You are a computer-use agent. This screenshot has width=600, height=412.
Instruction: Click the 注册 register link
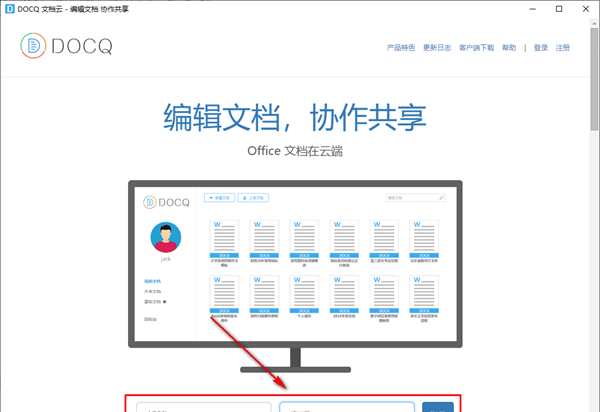pos(562,47)
